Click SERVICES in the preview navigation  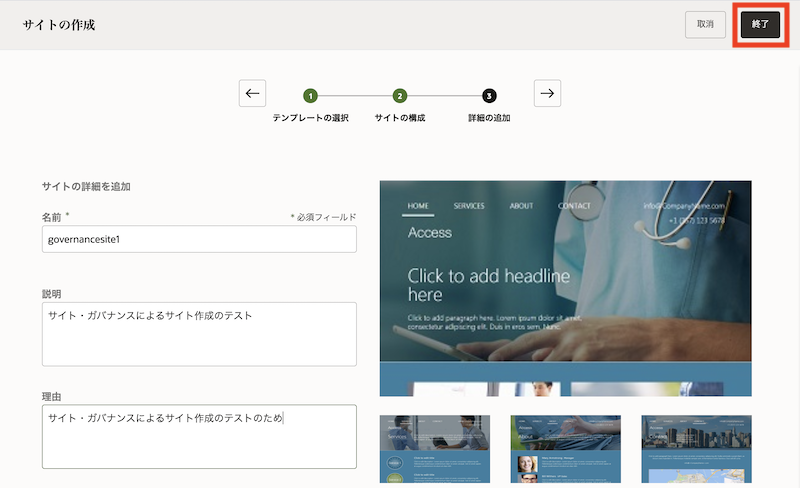(469, 206)
